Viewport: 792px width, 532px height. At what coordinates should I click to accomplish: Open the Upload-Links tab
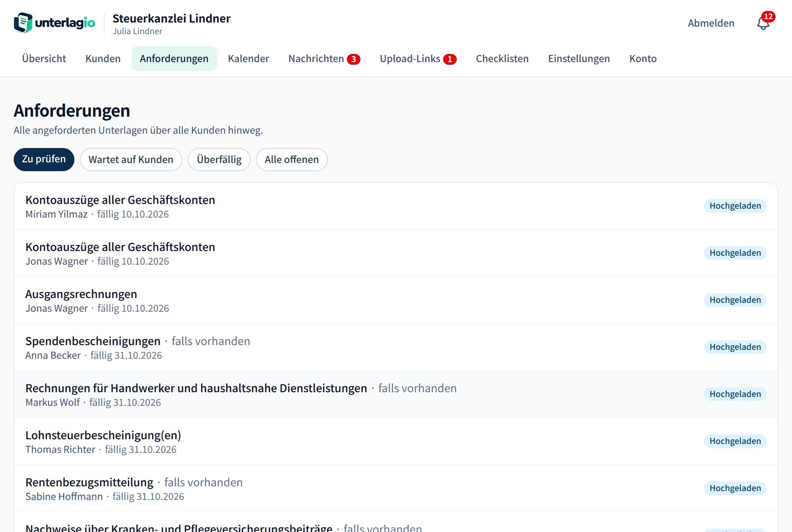click(418, 58)
